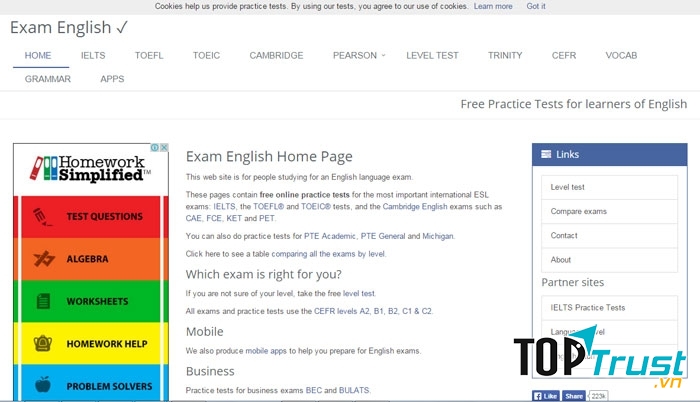Open the BULATS link
The image size is (700, 402).
click(354, 390)
